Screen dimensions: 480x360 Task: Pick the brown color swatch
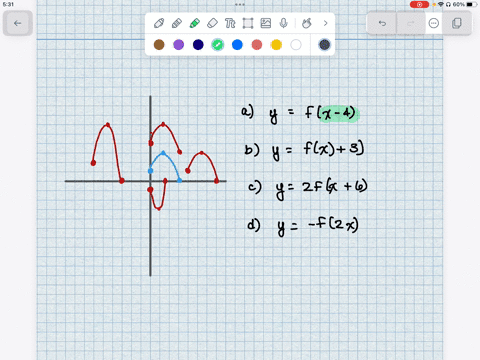tap(159, 45)
